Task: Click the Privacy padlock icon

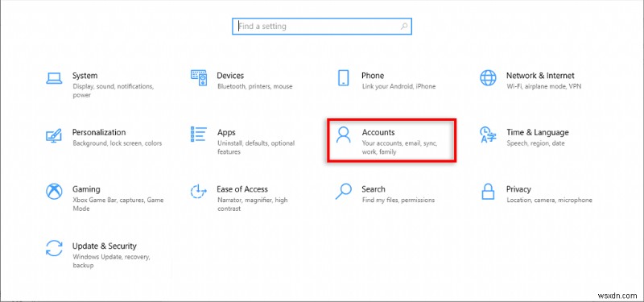Action: click(x=488, y=192)
